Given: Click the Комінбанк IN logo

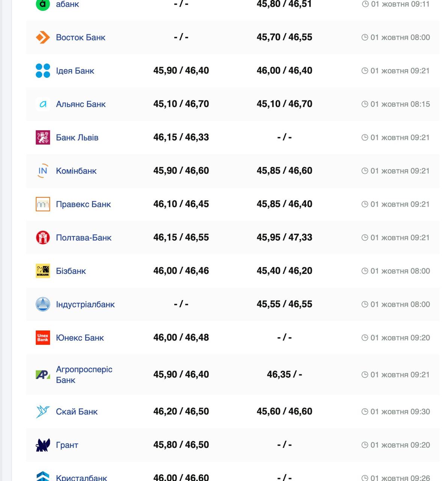Looking at the screenshot, I should 43,171.
